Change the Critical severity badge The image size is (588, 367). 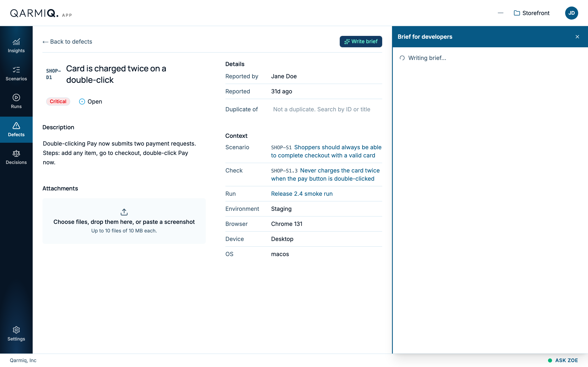tap(58, 102)
